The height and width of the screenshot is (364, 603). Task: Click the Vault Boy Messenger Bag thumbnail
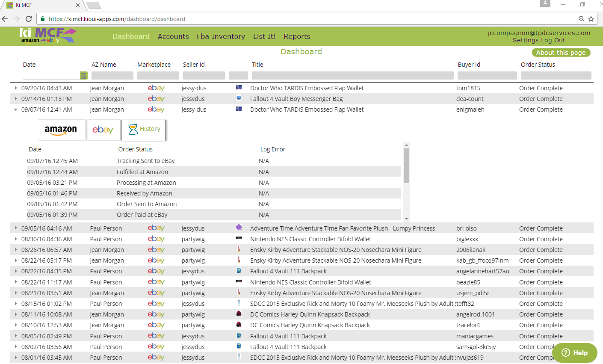[x=239, y=98]
